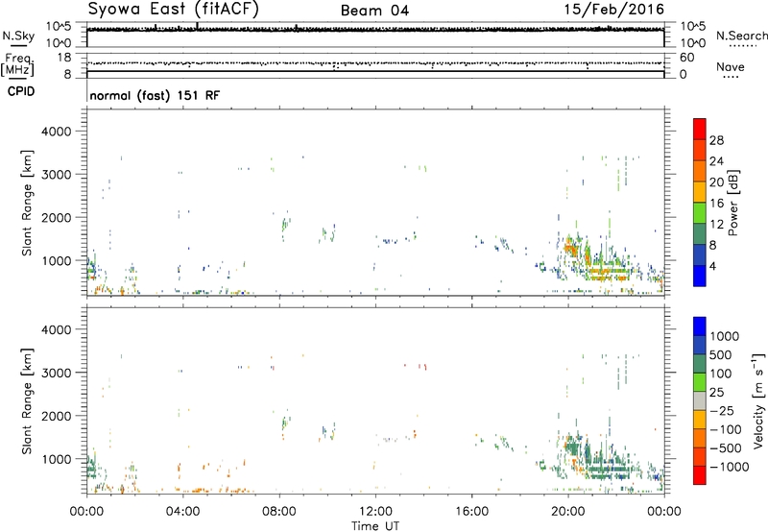
Task: Click the '-1000' value on the velocity colorbar
Action: (730, 467)
